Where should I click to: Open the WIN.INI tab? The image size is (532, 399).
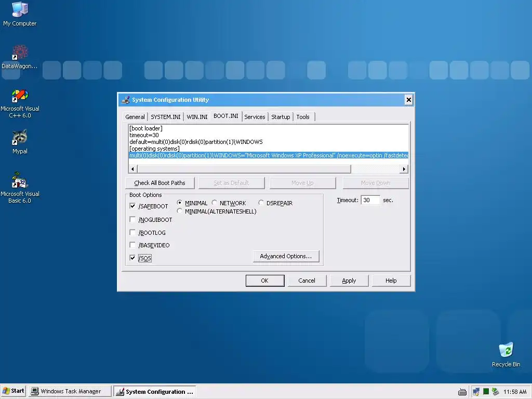[197, 117]
